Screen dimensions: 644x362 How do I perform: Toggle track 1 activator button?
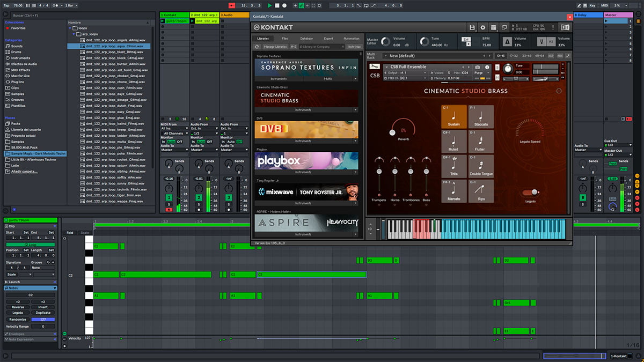(x=169, y=197)
